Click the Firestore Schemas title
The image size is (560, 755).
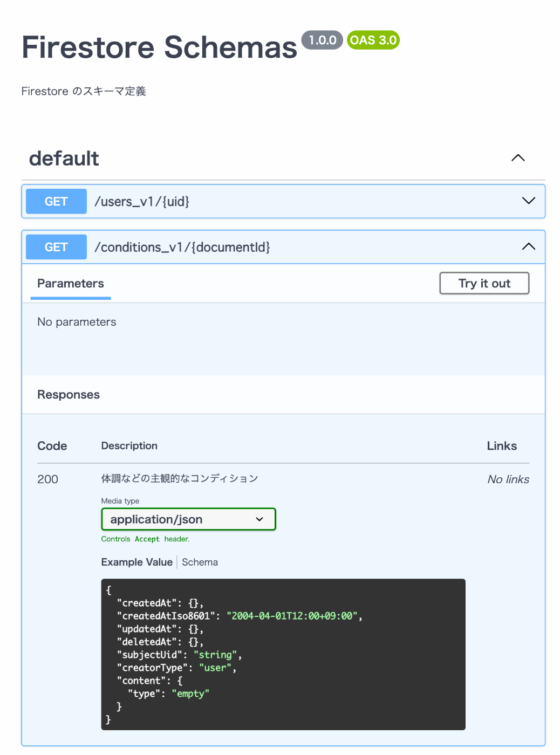tap(159, 47)
